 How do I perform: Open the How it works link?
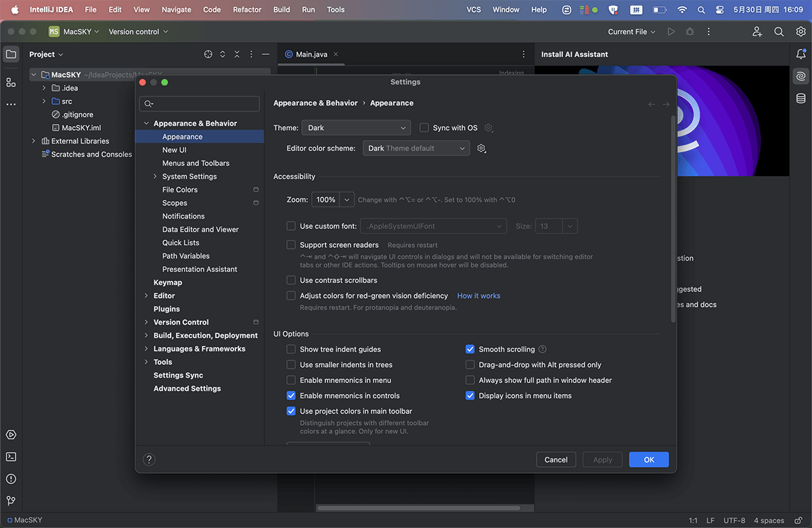click(x=478, y=296)
